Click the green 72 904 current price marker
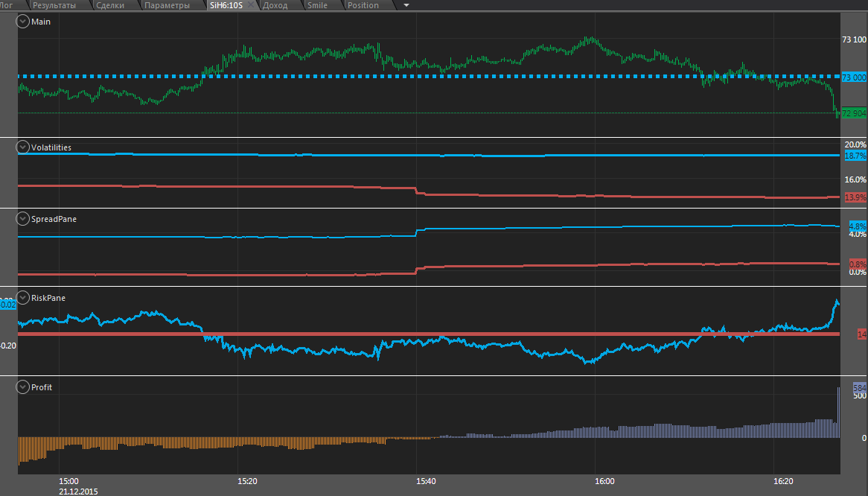 854,113
